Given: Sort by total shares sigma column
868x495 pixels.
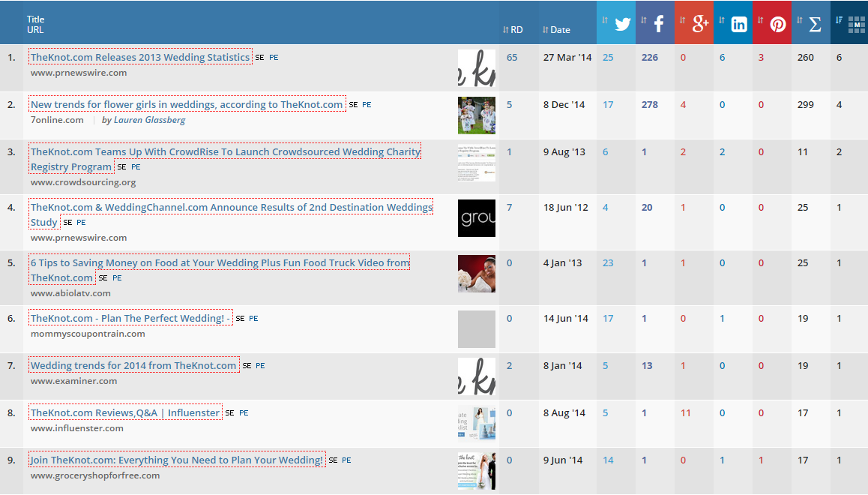Looking at the screenshot, I should 811,22.
